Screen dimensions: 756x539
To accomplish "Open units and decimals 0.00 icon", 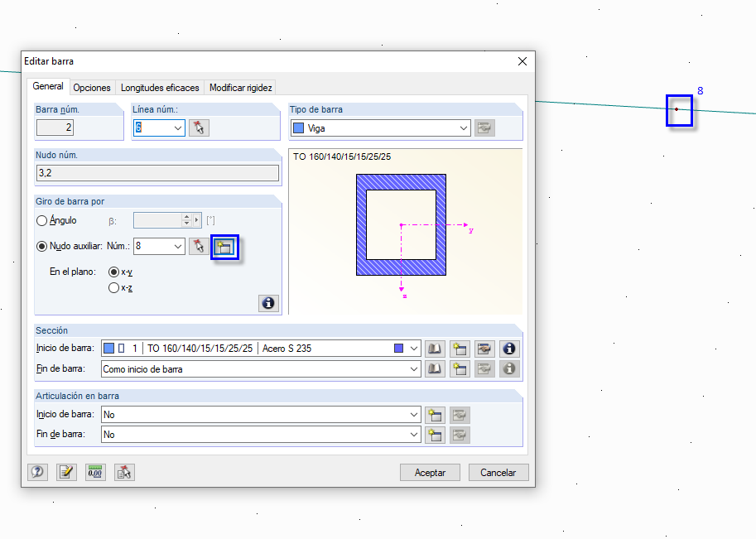I will (95, 472).
